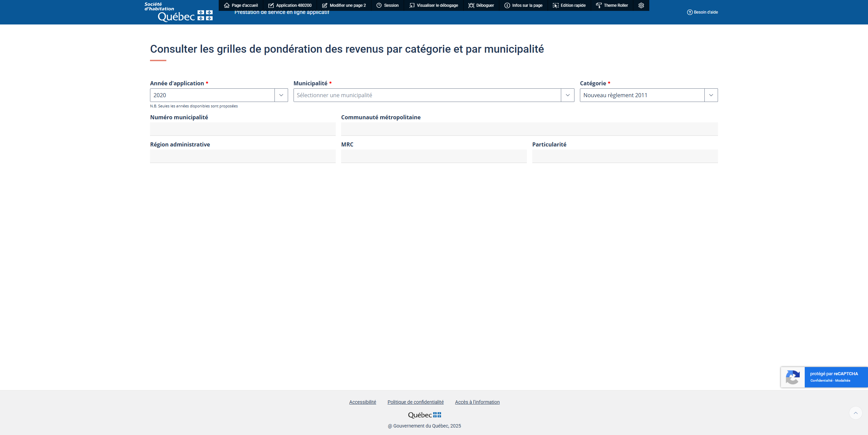Viewport: 868px width, 435px height.
Task: Click the Sélectionner une municipalité field
Action: click(427, 95)
